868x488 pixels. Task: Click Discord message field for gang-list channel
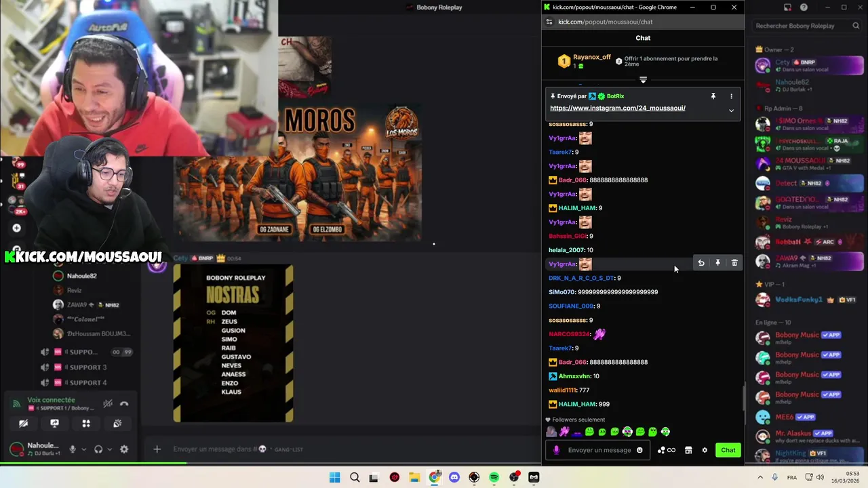tap(339, 449)
